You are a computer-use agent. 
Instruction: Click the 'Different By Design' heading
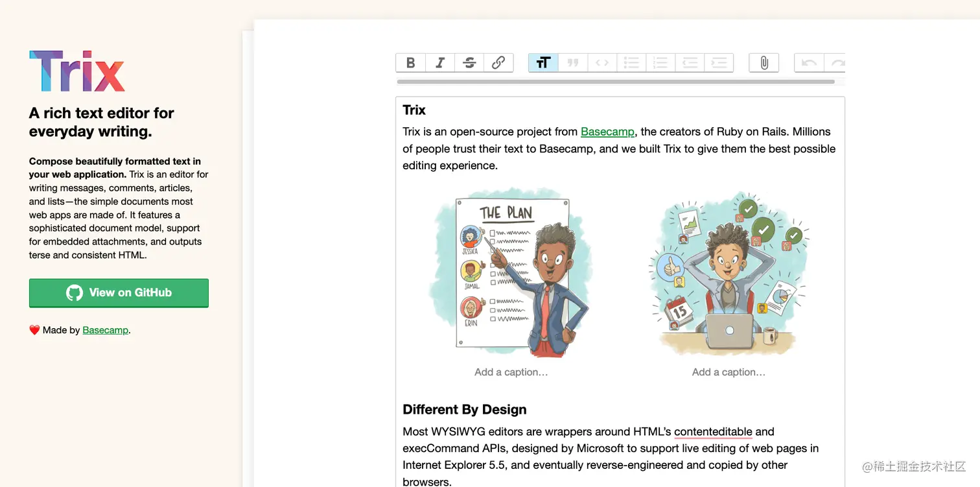pos(465,409)
